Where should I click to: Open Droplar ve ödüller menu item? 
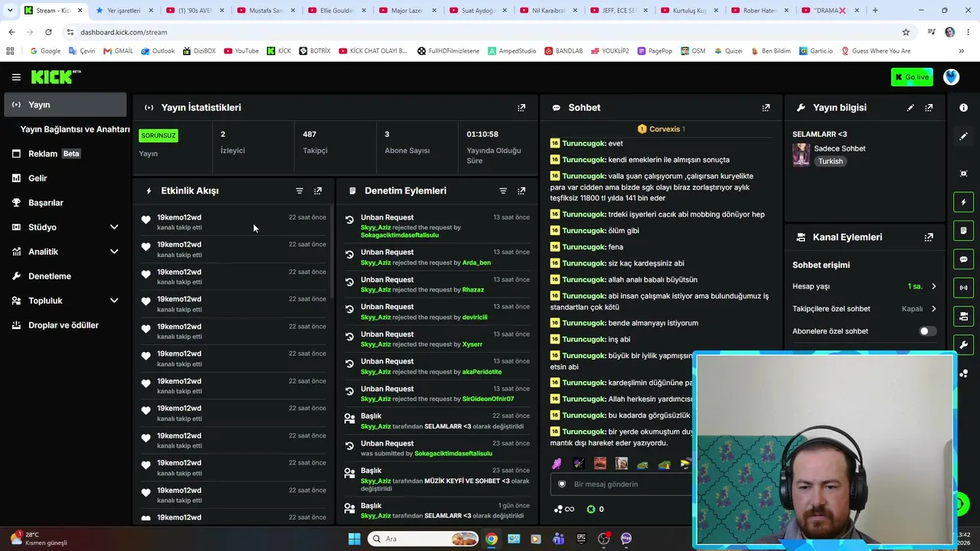coord(66,325)
